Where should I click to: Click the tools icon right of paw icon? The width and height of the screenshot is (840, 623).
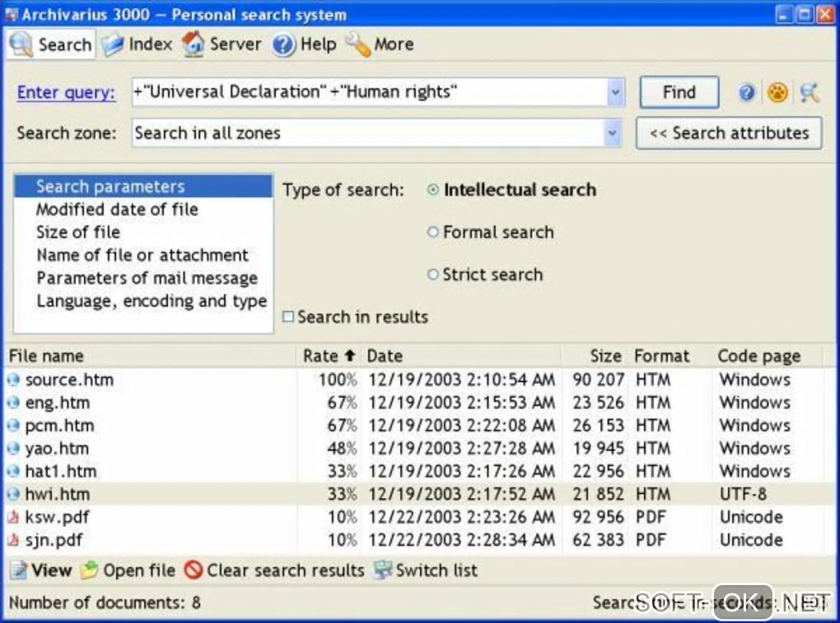pyautogui.click(x=810, y=93)
